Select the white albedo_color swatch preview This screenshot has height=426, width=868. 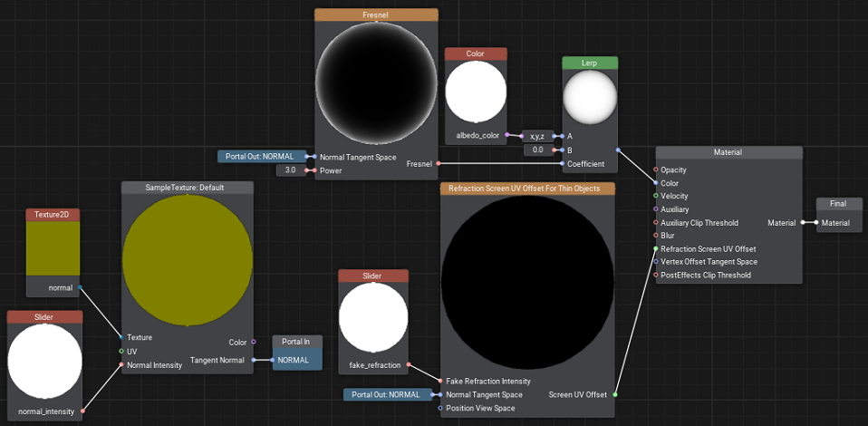(475, 92)
